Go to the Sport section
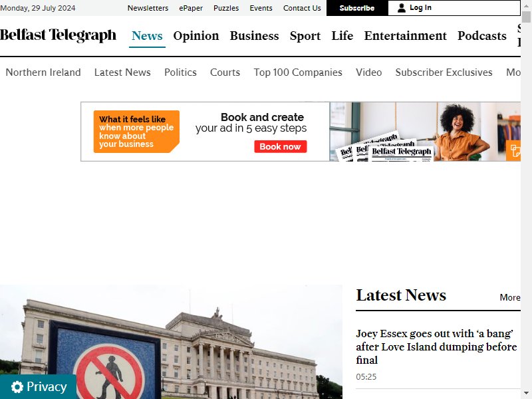The height and width of the screenshot is (399, 532). [x=305, y=36]
